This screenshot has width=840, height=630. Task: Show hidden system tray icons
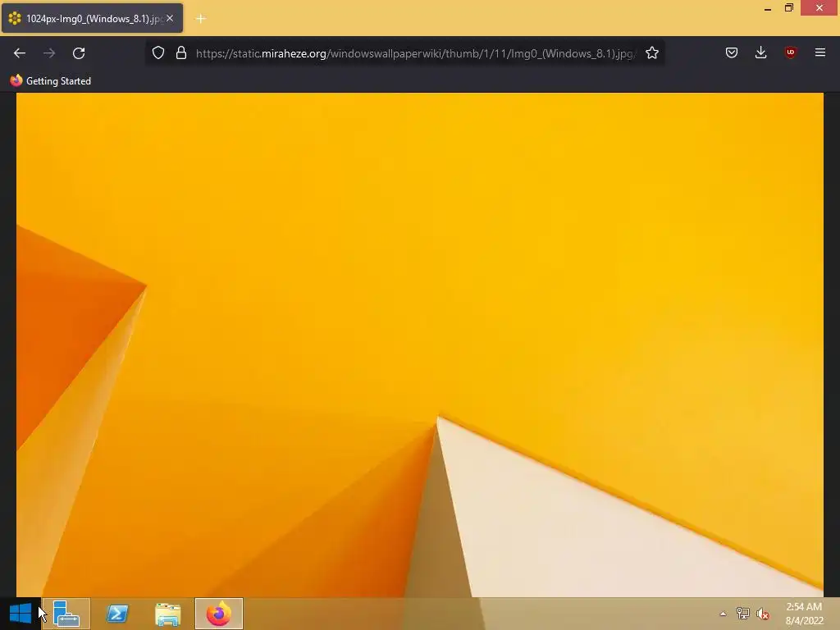coord(723,614)
